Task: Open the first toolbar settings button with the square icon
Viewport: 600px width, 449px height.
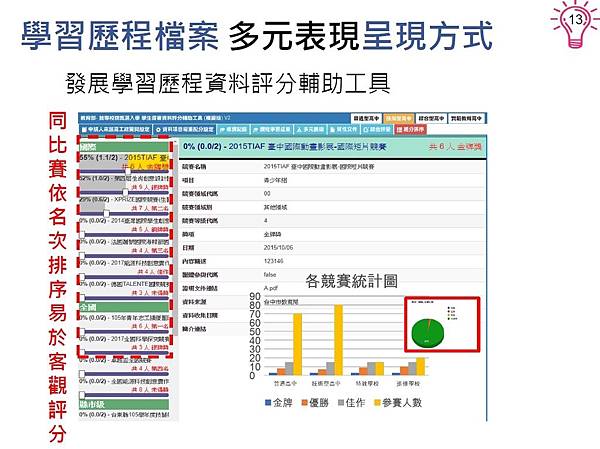Action: pos(116,129)
